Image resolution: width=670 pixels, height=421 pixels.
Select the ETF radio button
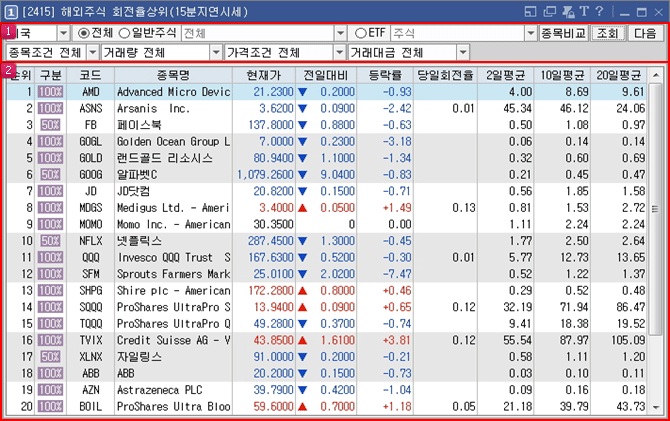point(361,33)
